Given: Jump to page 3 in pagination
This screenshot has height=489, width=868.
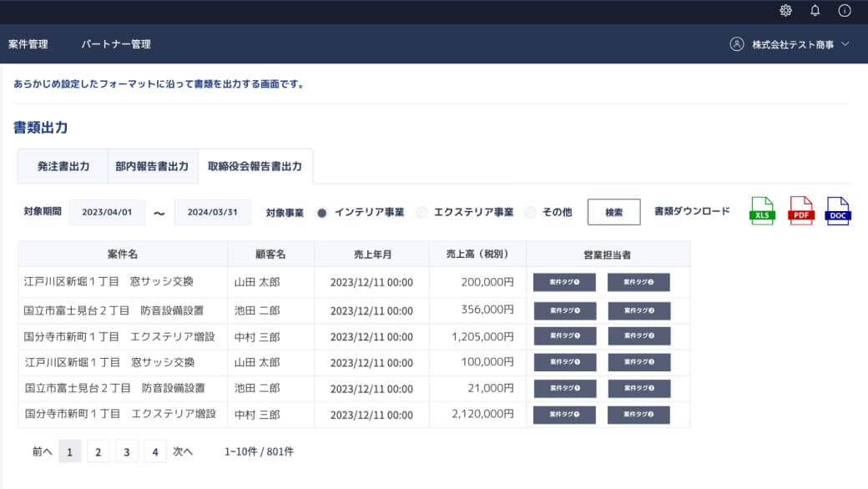Looking at the screenshot, I should (126, 451).
